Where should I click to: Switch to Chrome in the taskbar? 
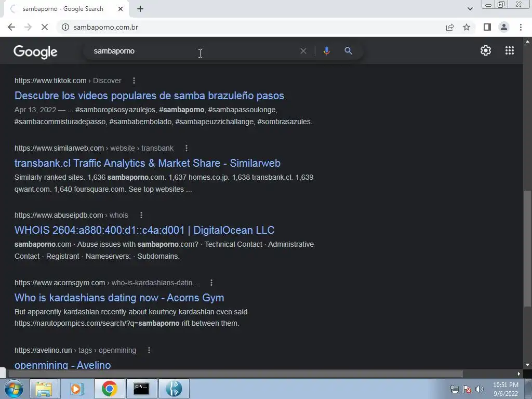109,389
